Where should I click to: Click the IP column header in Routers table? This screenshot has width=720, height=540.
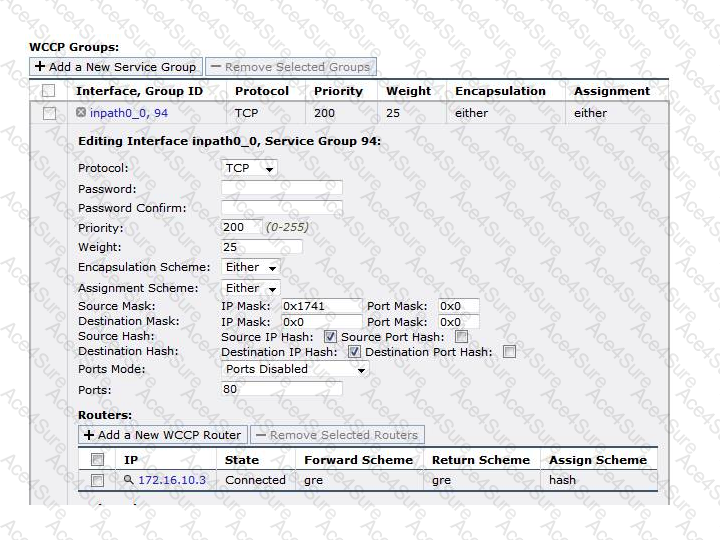click(x=131, y=460)
